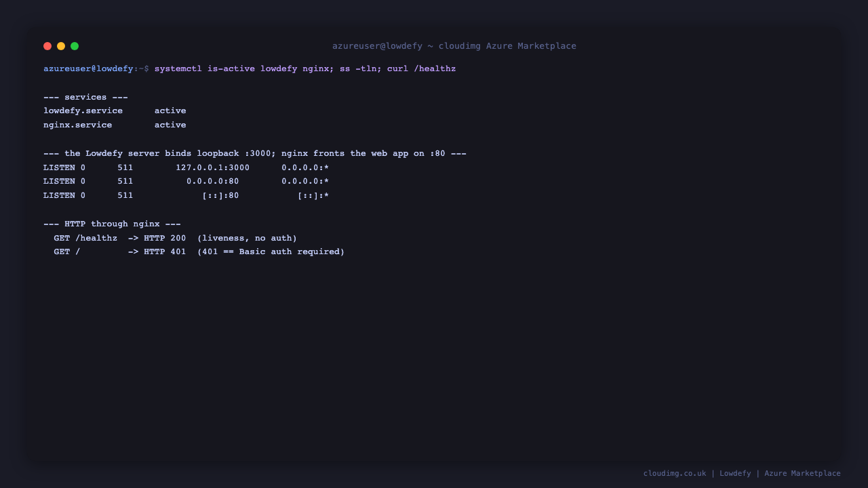Click the '--- services ---' heading line
868x488 pixels.
pyautogui.click(x=85, y=97)
